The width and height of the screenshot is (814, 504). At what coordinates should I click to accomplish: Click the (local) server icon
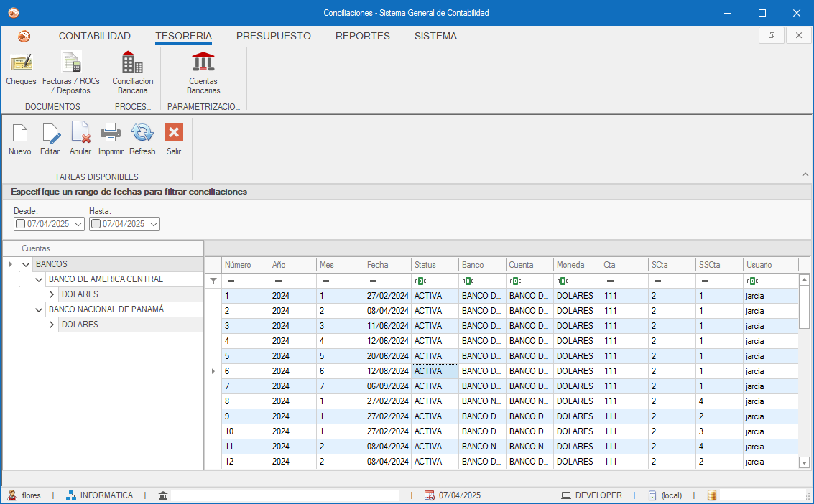click(x=652, y=495)
